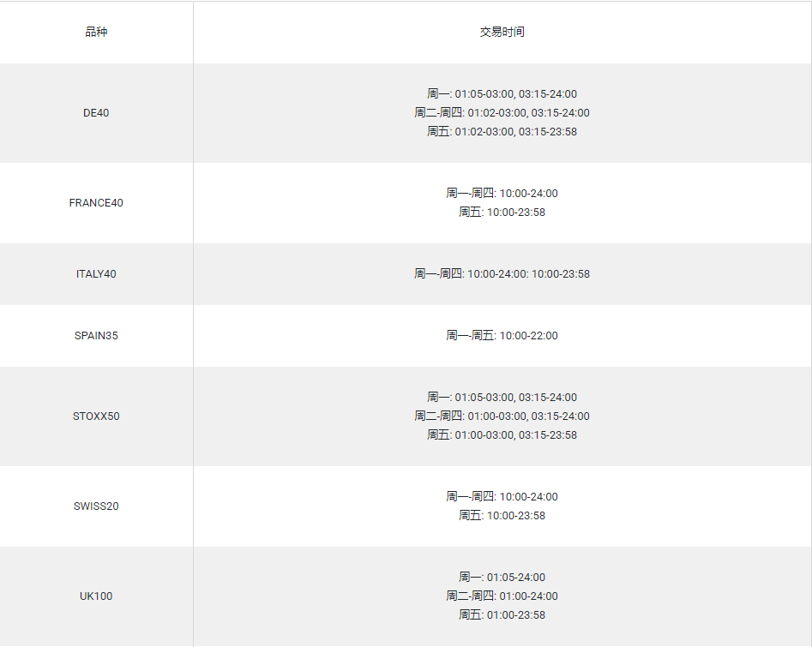Click the ITALY40 trading hours text
Screen dimensions: 812x647
(x=502, y=274)
